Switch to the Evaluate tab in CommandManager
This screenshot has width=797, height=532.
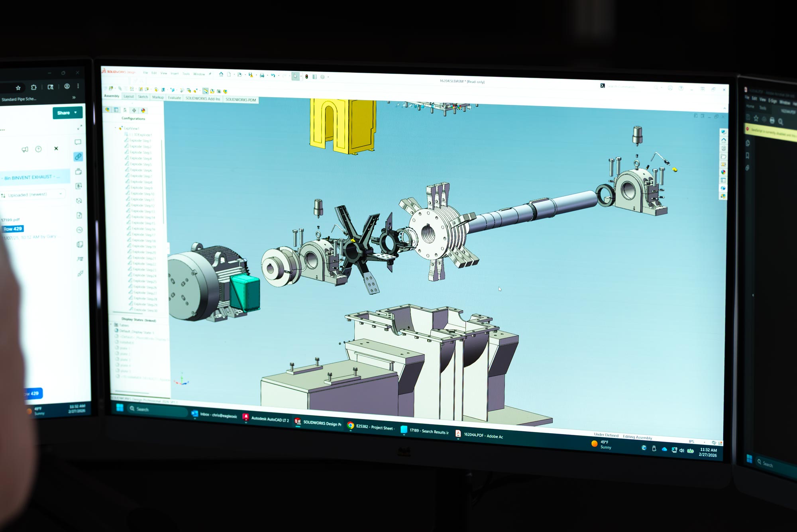click(x=175, y=98)
